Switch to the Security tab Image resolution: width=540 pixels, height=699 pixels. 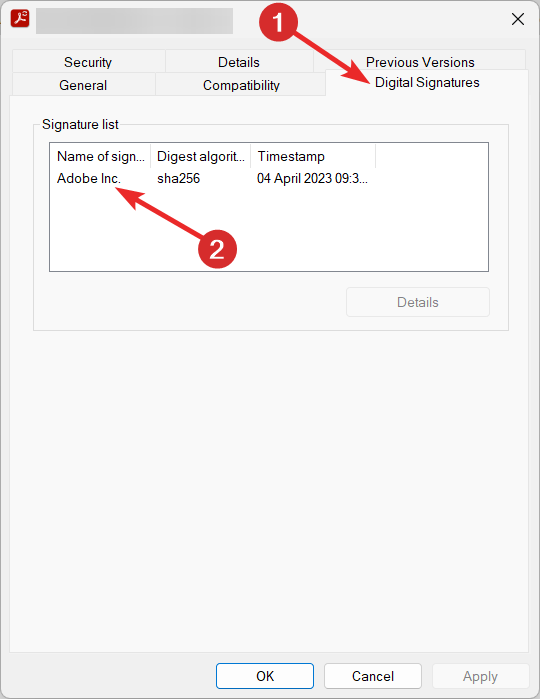88,62
